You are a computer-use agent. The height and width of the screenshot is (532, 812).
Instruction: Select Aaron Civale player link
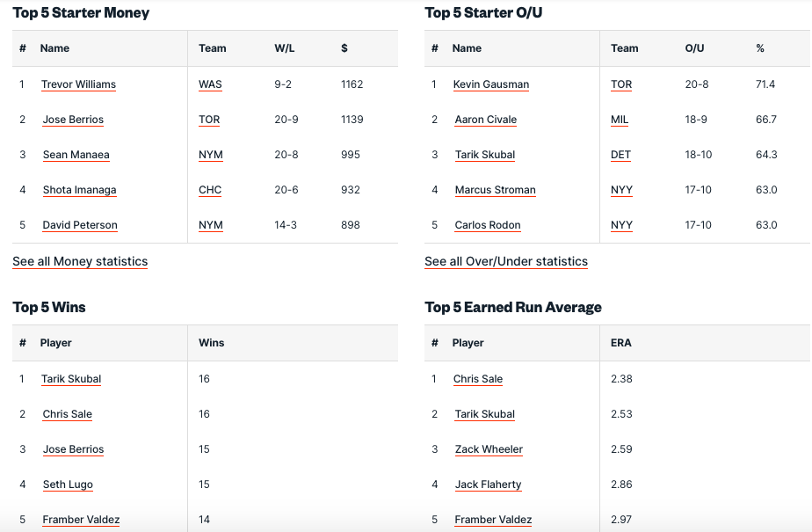click(486, 120)
